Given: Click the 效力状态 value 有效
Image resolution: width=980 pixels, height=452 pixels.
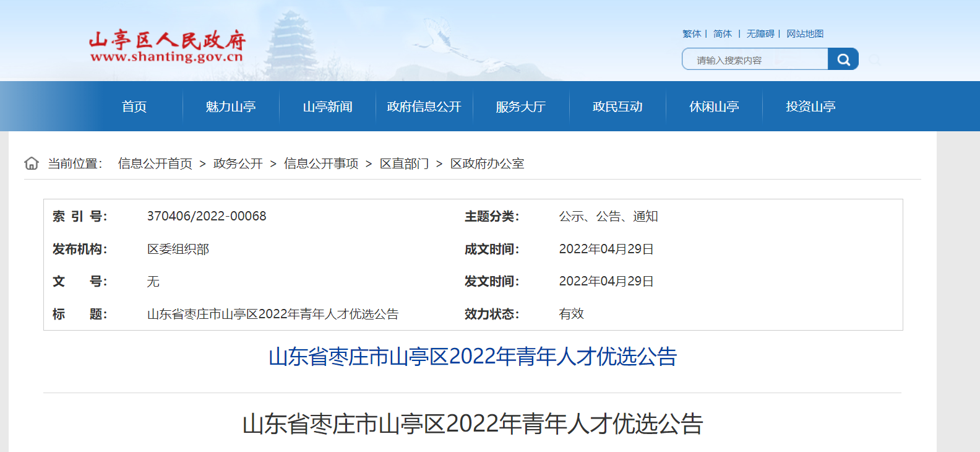Looking at the screenshot, I should (571, 314).
